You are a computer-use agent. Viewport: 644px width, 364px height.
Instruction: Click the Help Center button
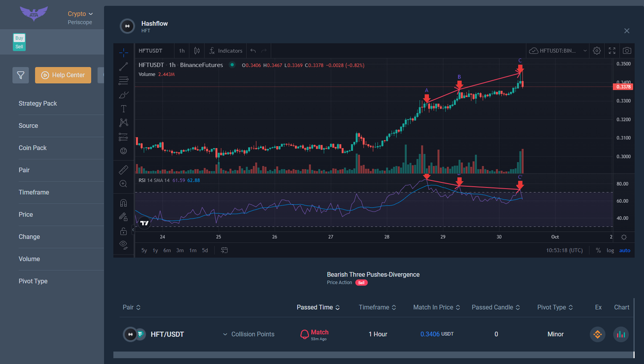[x=63, y=75]
